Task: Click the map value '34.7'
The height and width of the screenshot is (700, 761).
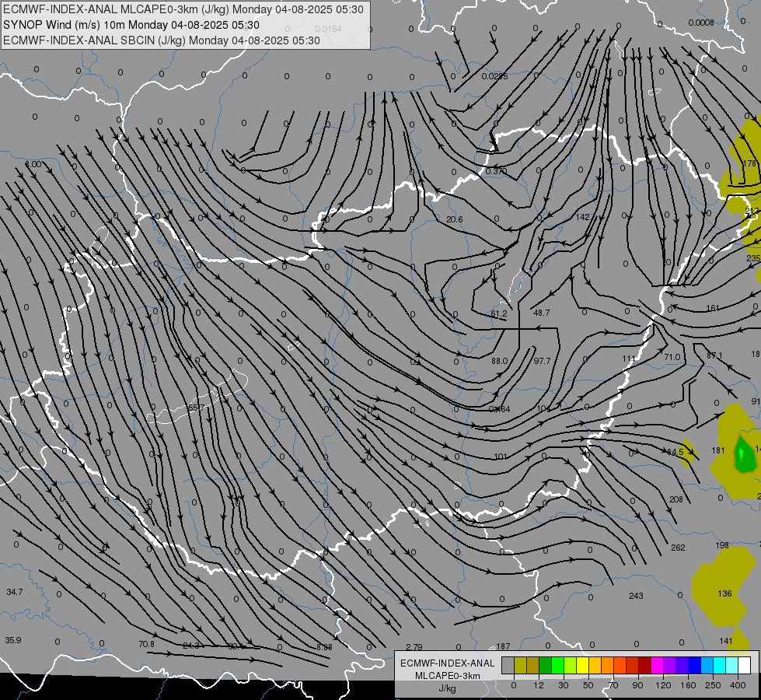Action: click(x=15, y=592)
